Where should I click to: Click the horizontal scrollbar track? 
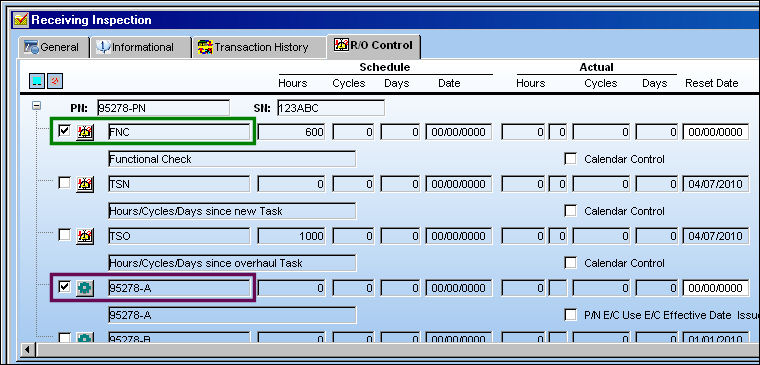pos(397,349)
